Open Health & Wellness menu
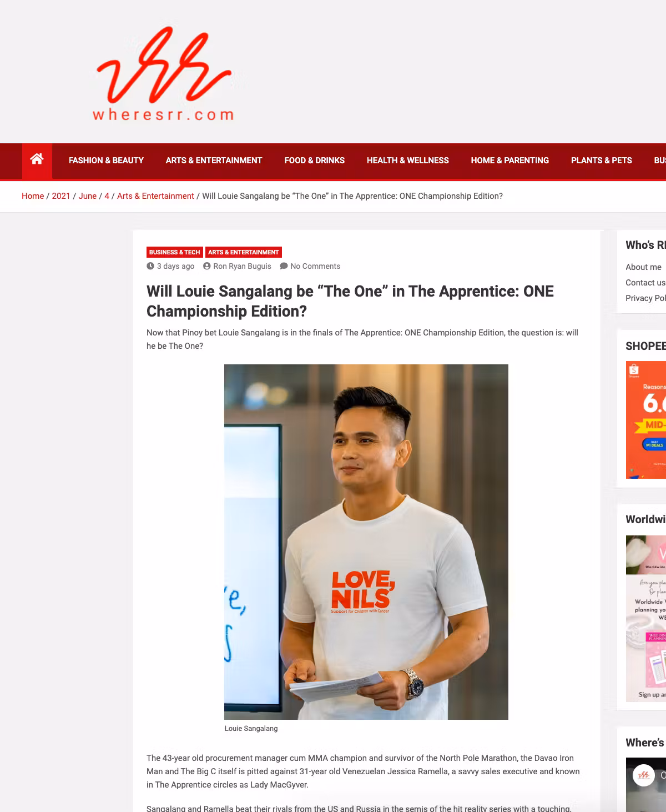Screen dimensions: 666x812 pos(408,161)
